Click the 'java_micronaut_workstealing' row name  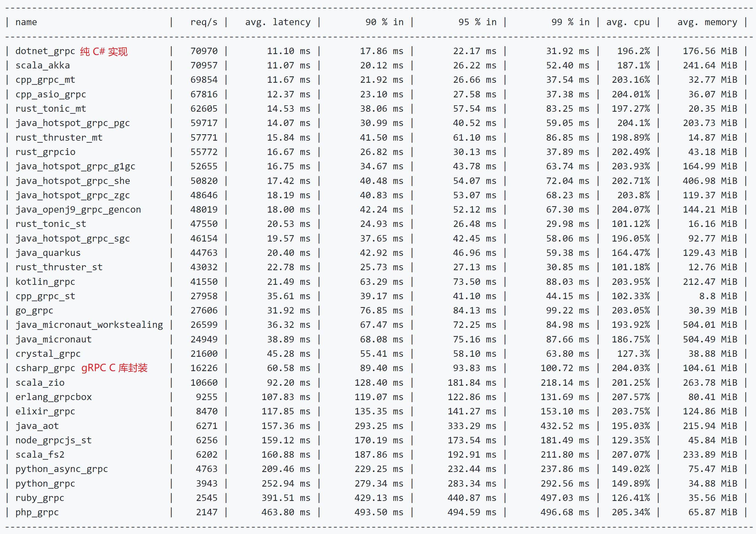point(89,325)
